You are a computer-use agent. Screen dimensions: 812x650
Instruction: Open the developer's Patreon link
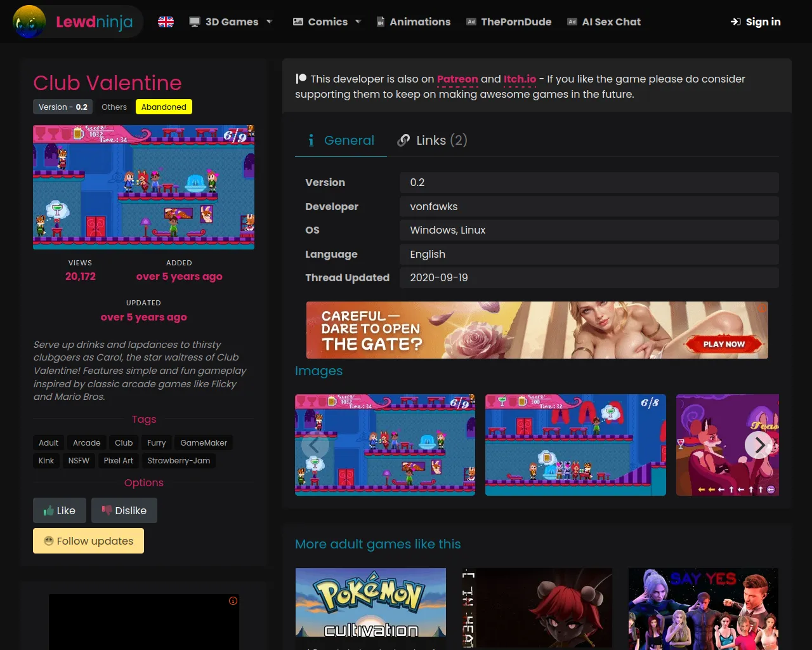[457, 79]
